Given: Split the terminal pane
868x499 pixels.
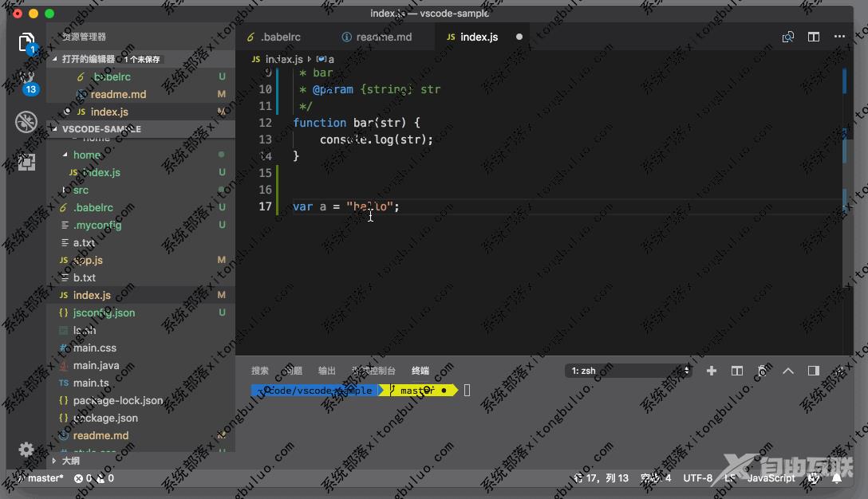Looking at the screenshot, I should (737, 371).
